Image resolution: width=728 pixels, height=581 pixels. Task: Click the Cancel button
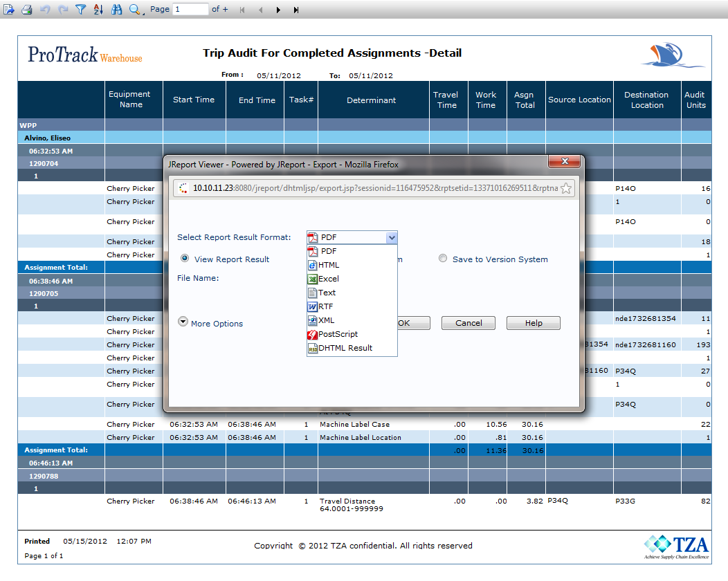tap(468, 323)
